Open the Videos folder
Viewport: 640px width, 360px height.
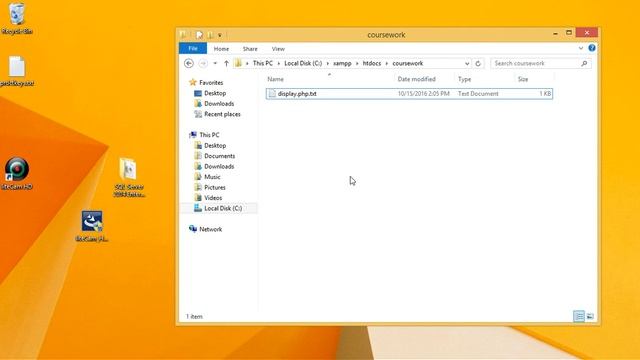(213, 198)
